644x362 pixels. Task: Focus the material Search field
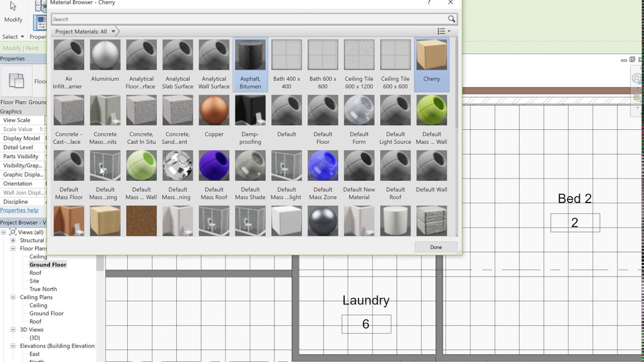pos(249,19)
